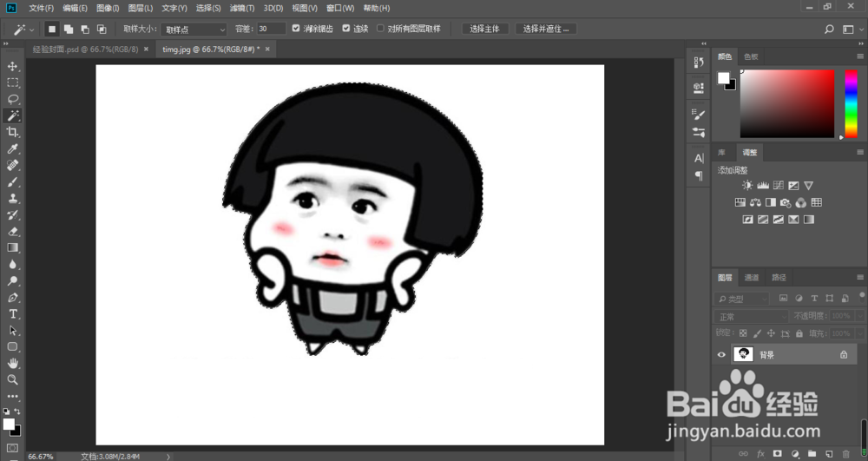Switch to the 通道 channels tab
The height and width of the screenshot is (461, 868).
pos(752,277)
